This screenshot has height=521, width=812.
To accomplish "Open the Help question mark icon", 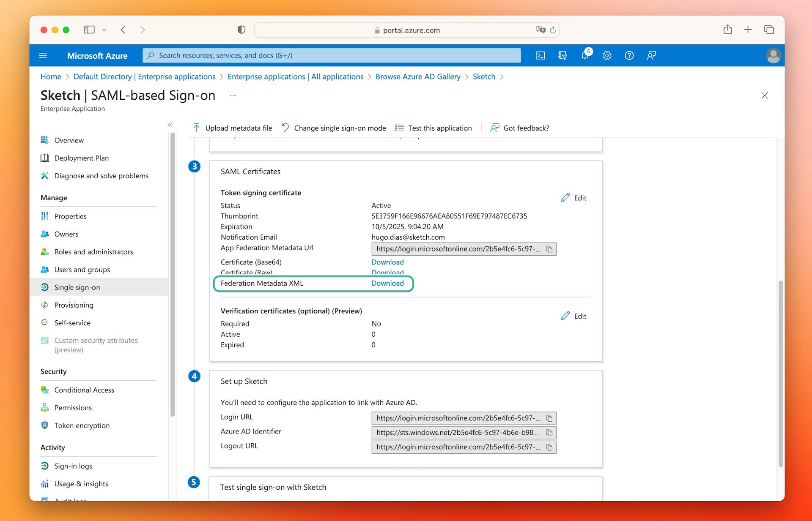I will point(629,55).
